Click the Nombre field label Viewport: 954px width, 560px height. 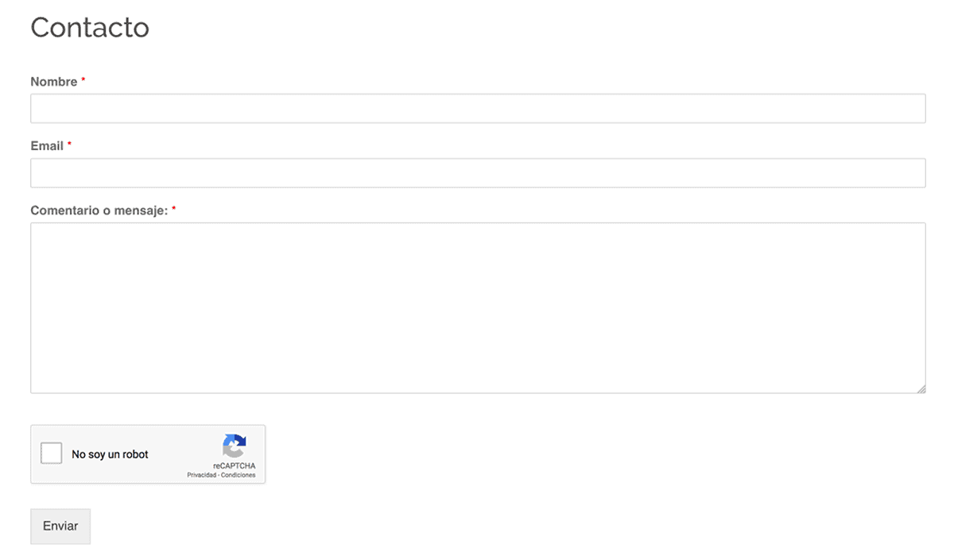(x=54, y=82)
